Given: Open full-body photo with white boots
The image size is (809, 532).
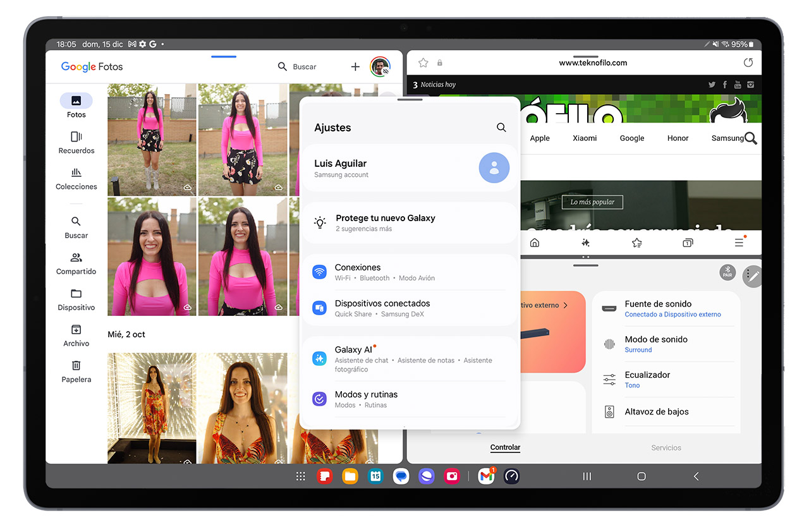Looking at the screenshot, I should click(152, 140).
